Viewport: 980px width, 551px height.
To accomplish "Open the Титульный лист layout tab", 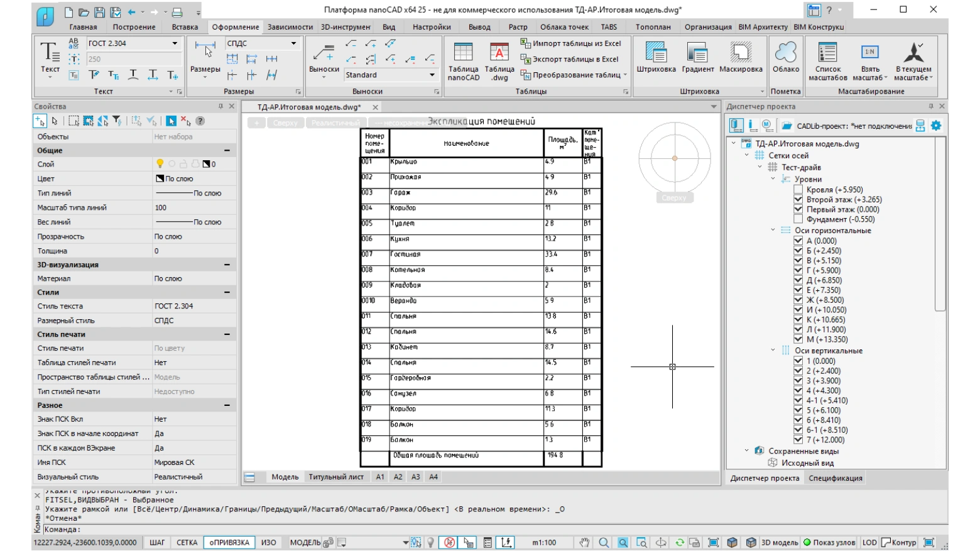I will 336,477.
